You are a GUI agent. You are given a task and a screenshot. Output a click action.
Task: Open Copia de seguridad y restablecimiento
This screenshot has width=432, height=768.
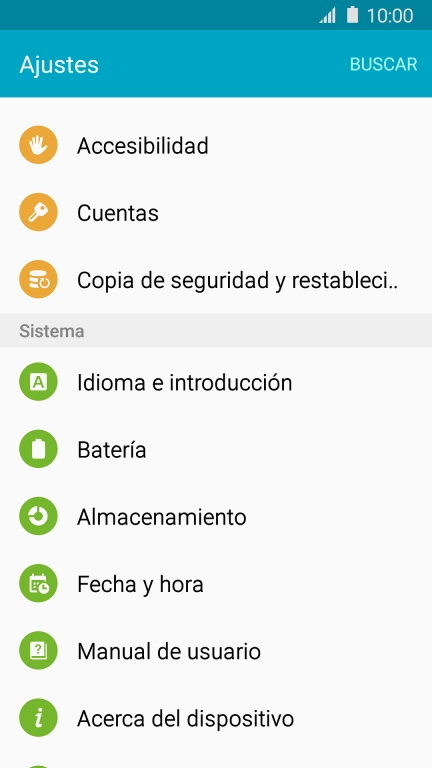[216, 280]
